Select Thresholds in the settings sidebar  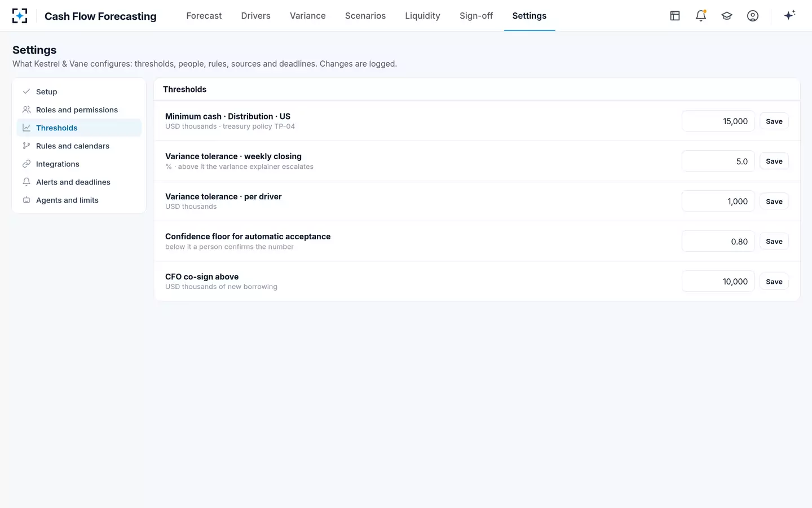[79, 128]
